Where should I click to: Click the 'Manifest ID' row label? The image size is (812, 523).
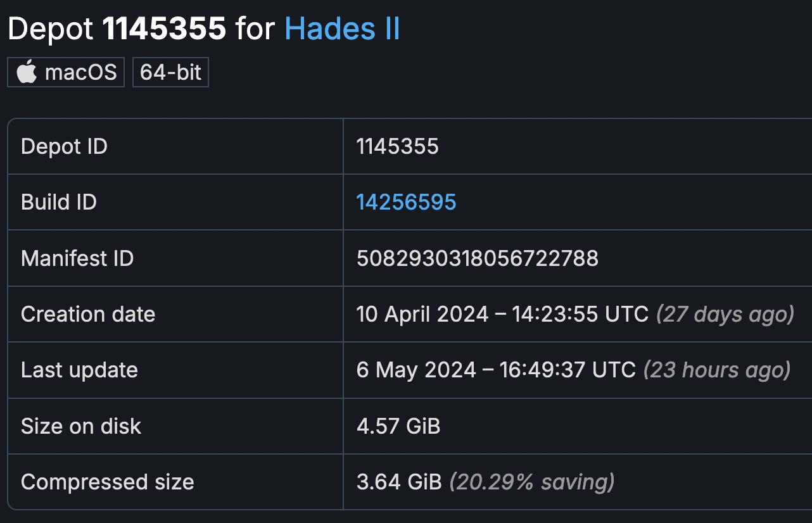[77, 258]
